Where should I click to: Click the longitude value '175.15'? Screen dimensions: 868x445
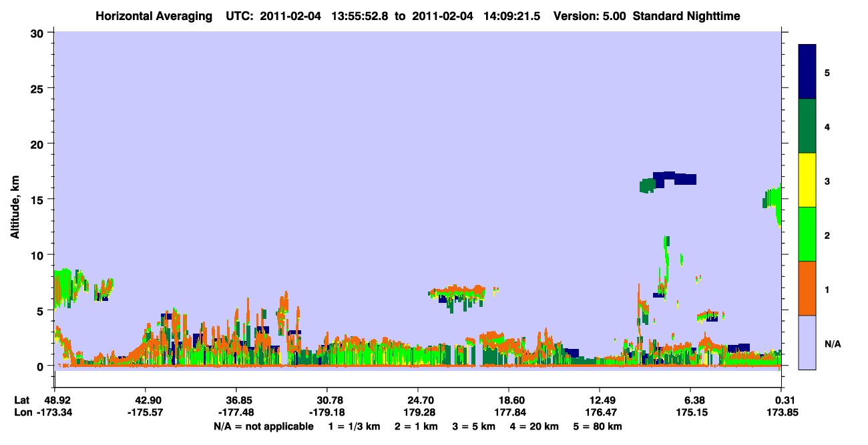pyautogui.click(x=691, y=412)
